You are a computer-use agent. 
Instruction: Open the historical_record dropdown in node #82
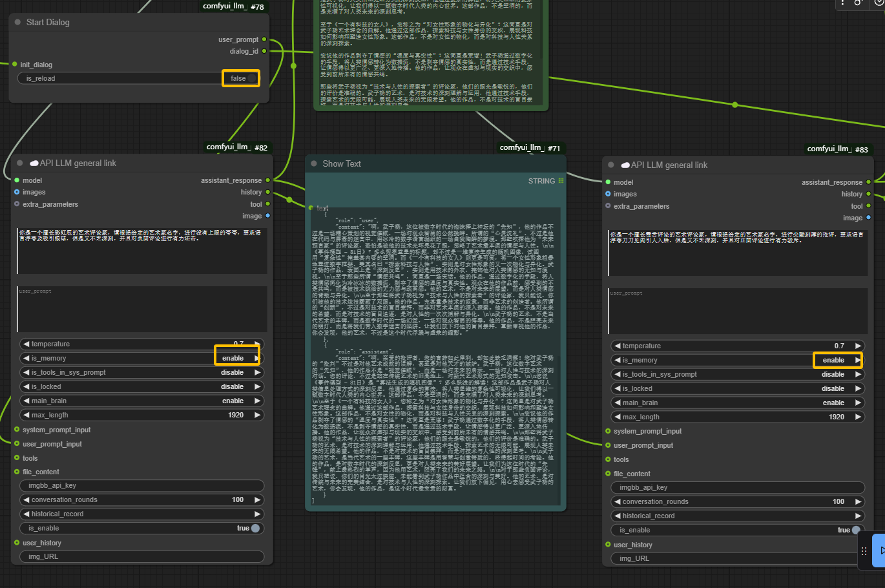point(141,514)
